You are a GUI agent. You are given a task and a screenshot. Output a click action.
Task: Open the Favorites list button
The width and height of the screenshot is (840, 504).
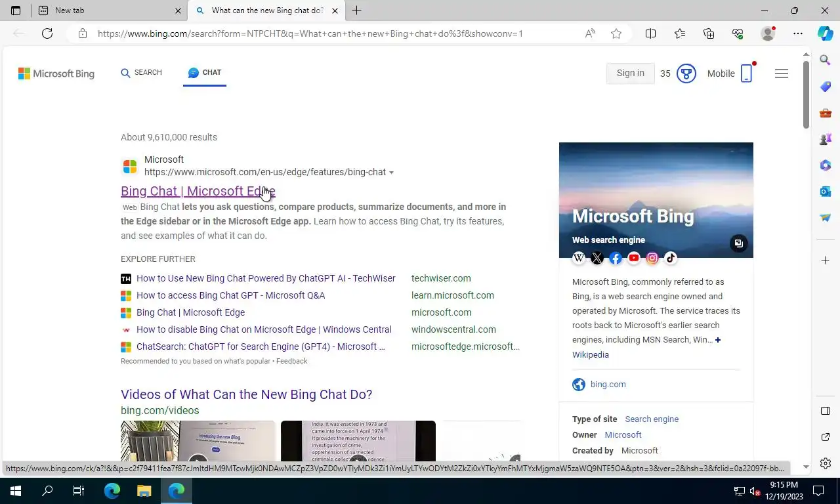(x=679, y=33)
